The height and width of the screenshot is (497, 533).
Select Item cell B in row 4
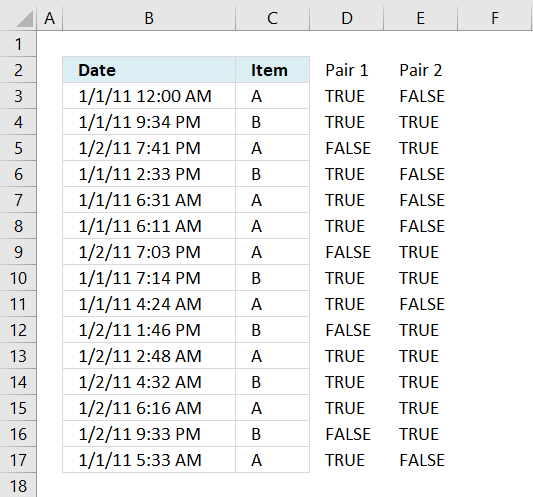tap(273, 122)
